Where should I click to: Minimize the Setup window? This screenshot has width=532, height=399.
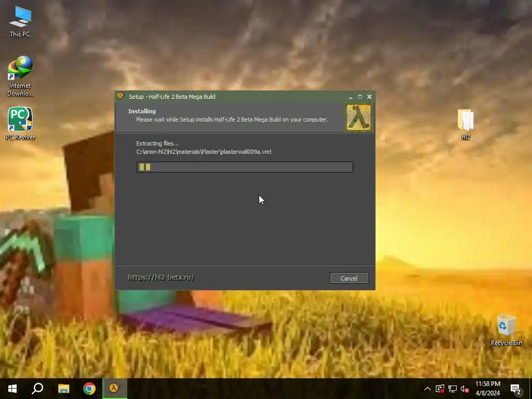tap(351, 97)
